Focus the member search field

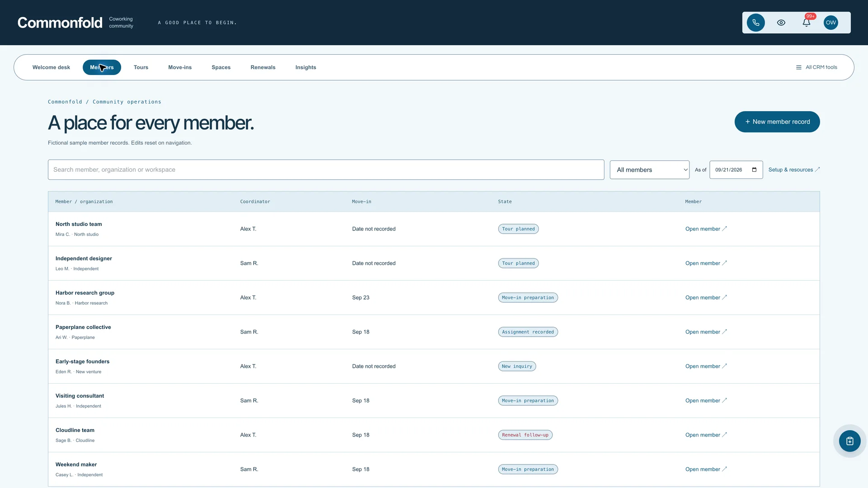pyautogui.click(x=326, y=170)
